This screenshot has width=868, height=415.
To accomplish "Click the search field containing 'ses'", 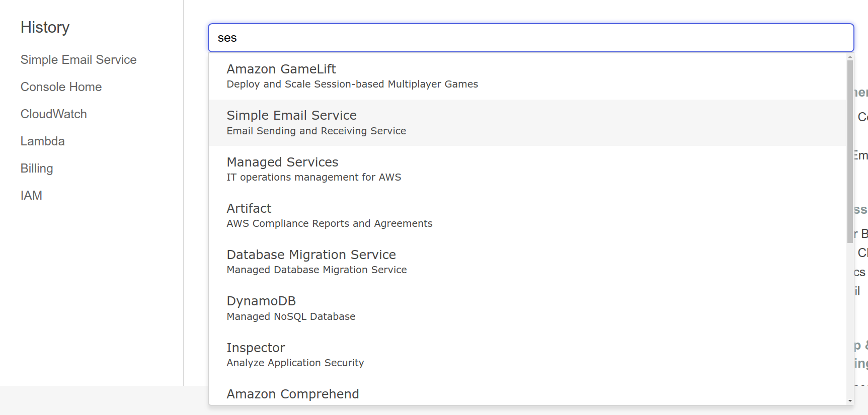I will pyautogui.click(x=530, y=38).
